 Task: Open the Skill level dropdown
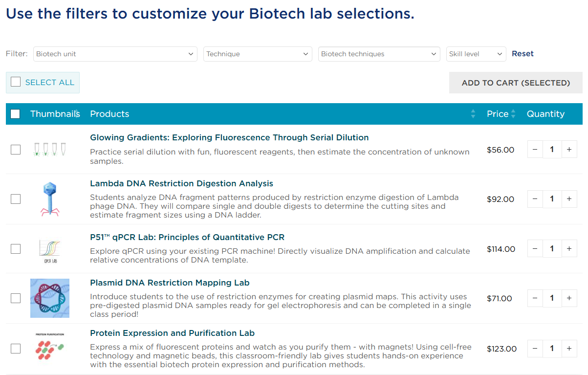[x=476, y=54]
